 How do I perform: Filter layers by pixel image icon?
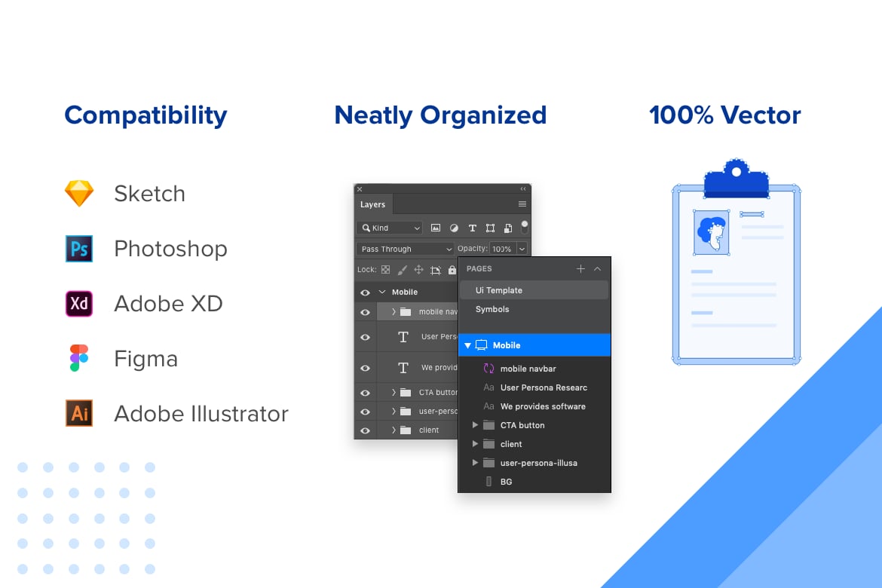[436, 228]
